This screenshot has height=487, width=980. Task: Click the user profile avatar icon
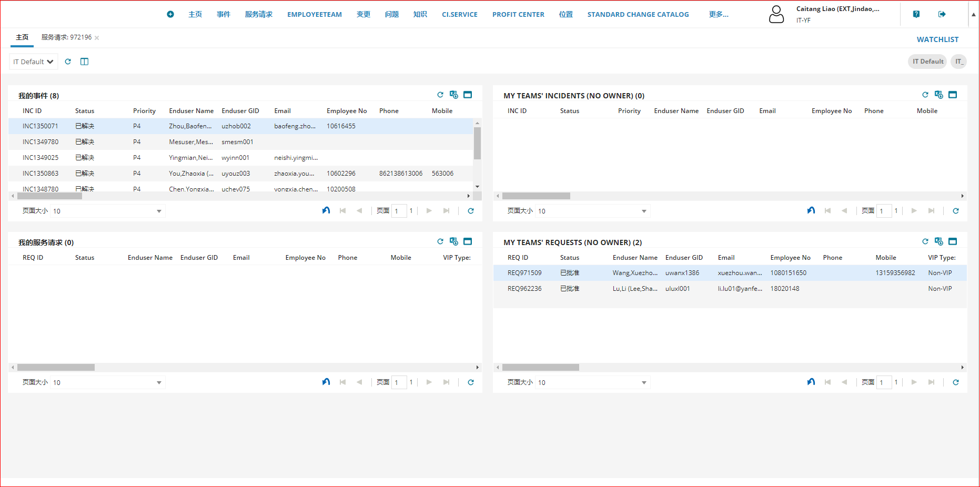pos(776,14)
